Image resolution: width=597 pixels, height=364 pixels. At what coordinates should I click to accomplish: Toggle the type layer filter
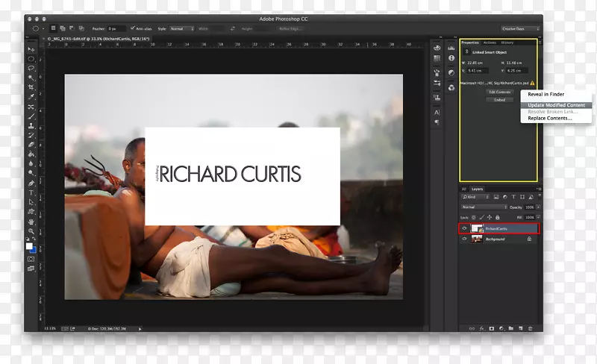(x=513, y=197)
